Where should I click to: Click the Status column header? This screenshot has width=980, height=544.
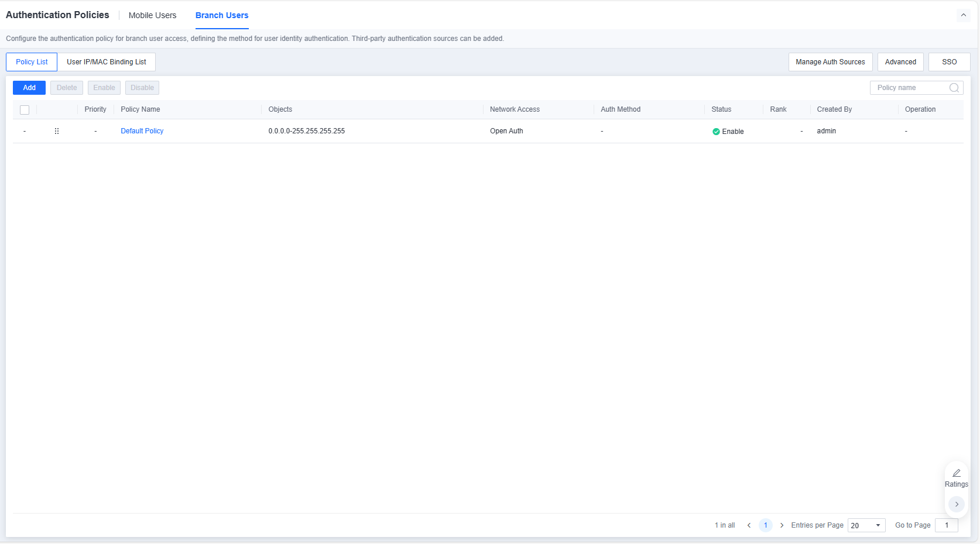click(x=721, y=109)
